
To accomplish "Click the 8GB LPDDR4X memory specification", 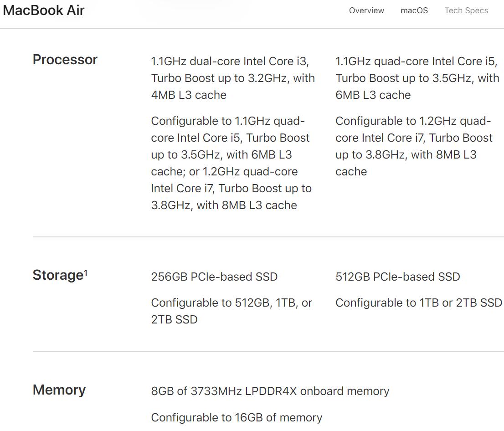I will [270, 391].
